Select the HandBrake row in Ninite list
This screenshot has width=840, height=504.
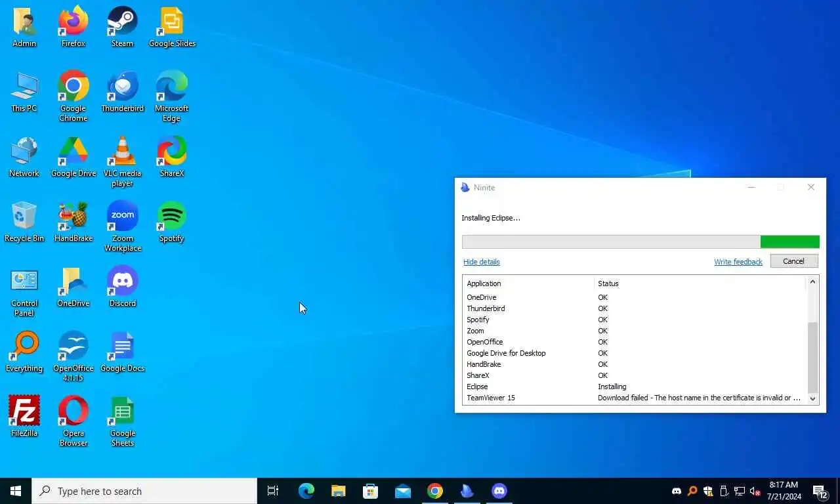[634, 364]
